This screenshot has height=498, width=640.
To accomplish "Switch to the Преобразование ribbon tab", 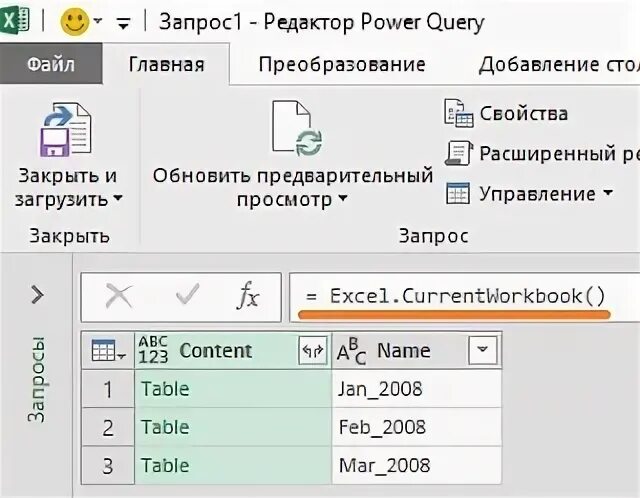I will point(342,64).
